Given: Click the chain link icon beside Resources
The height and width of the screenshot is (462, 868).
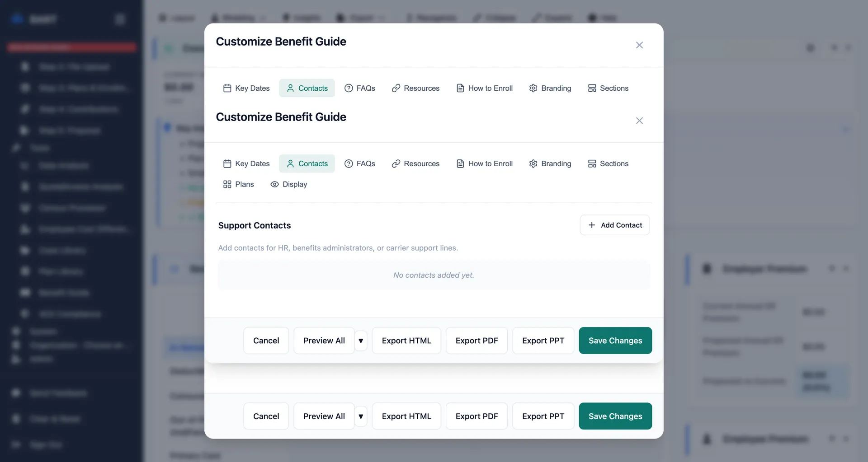Looking at the screenshot, I should coord(396,163).
